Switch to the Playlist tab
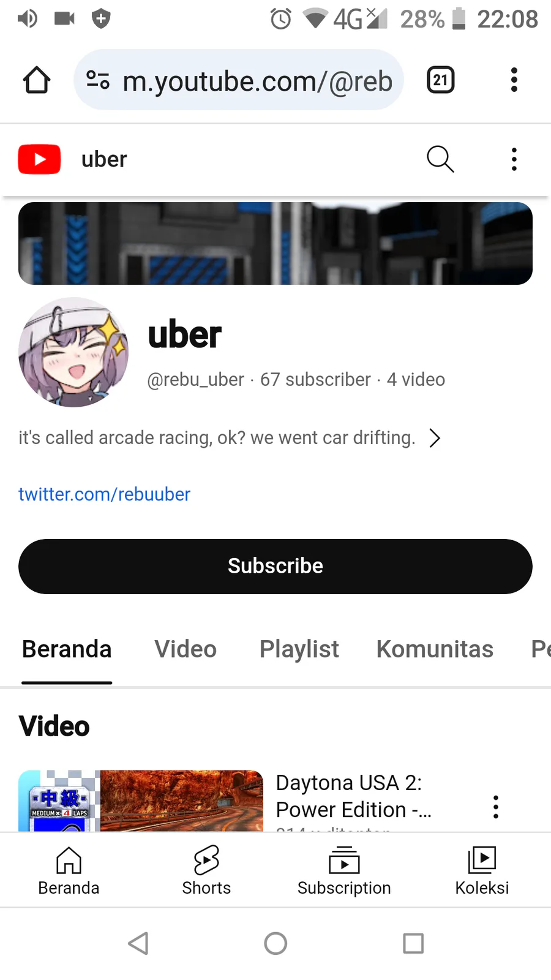 click(x=299, y=649)
